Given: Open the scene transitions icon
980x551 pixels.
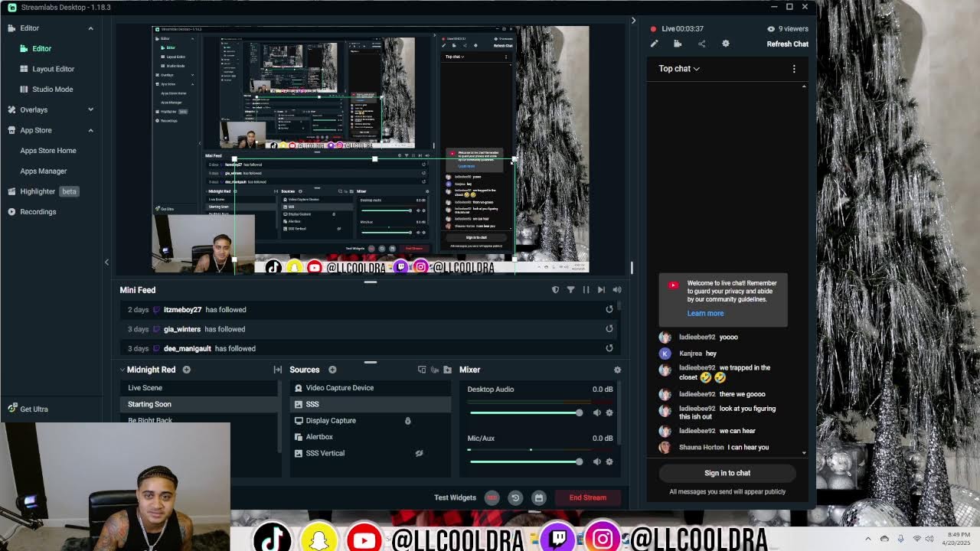Looking at the screenshot, I should click(277, 370).
